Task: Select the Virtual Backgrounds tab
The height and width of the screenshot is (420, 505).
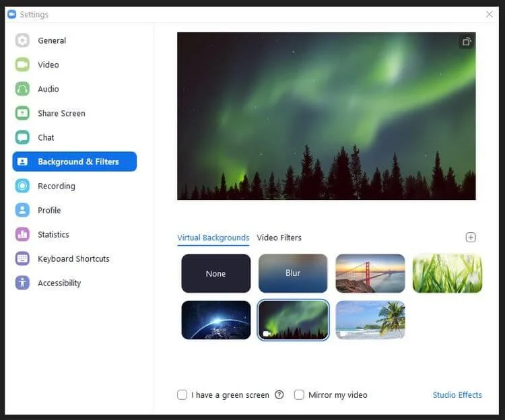Action: tap(213, 238)
